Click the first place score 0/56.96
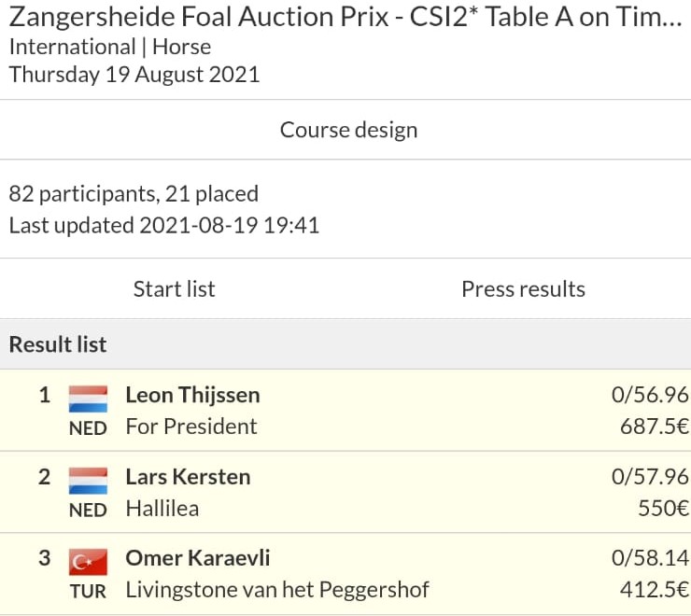This screenshot has width=691, height=616. pos(650,395)
